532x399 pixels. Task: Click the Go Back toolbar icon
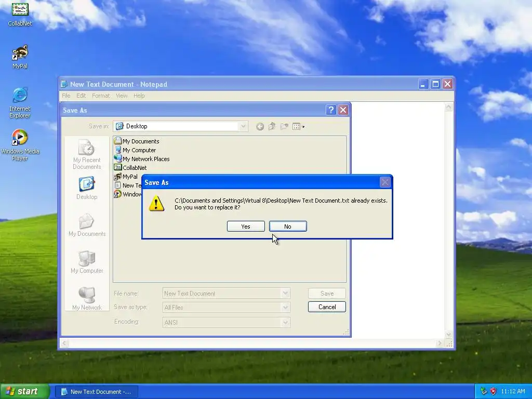coord(260,127)
